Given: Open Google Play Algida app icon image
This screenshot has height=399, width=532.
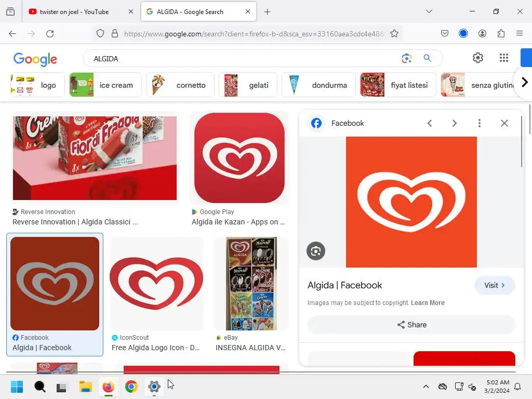Looking at the screenshot, I should coord(239,158).
